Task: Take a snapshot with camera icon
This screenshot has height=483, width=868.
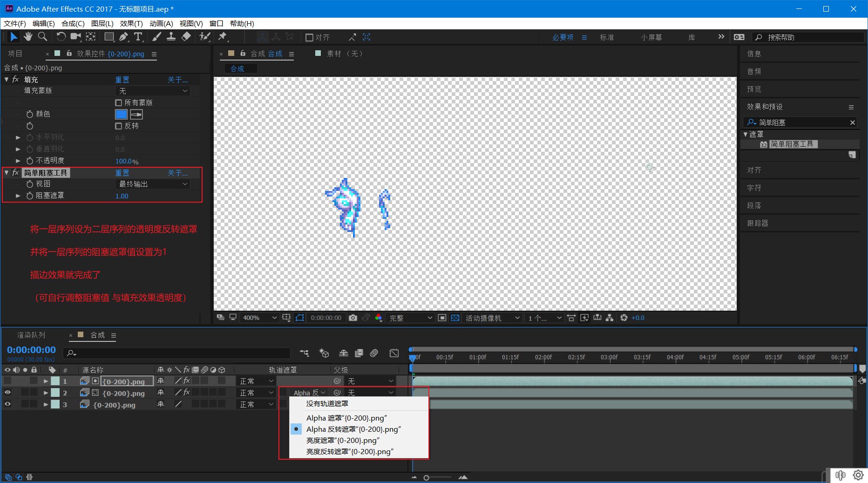Action: click(x=353, y=318)
